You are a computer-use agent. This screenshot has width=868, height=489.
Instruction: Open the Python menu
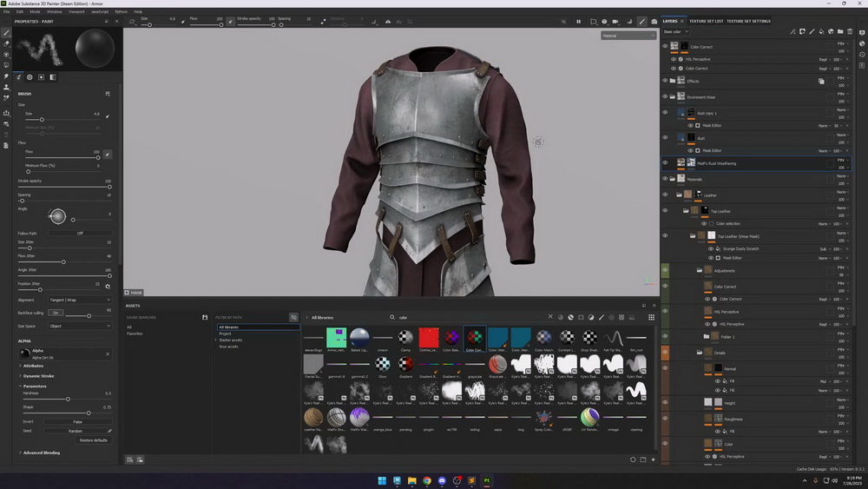121,11
